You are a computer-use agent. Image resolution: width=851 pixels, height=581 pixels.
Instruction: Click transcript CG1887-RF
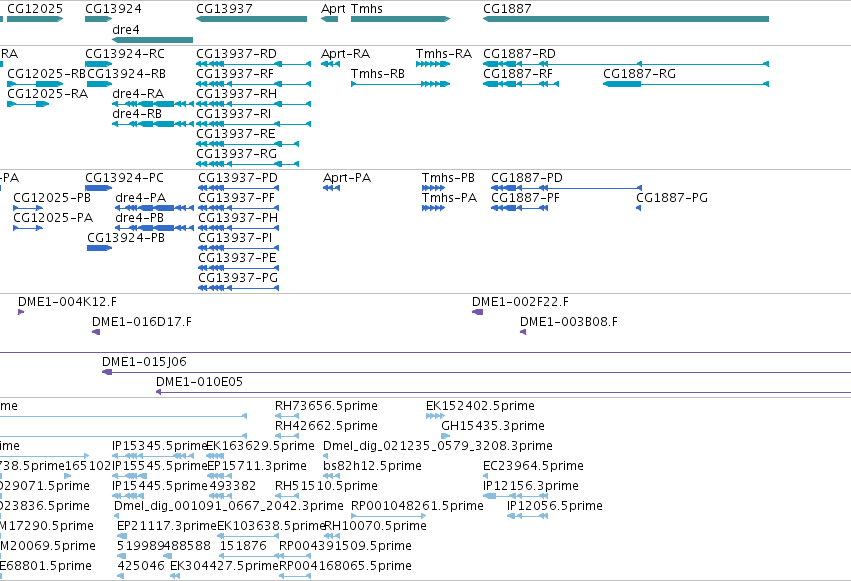click(x=521, y=84)
